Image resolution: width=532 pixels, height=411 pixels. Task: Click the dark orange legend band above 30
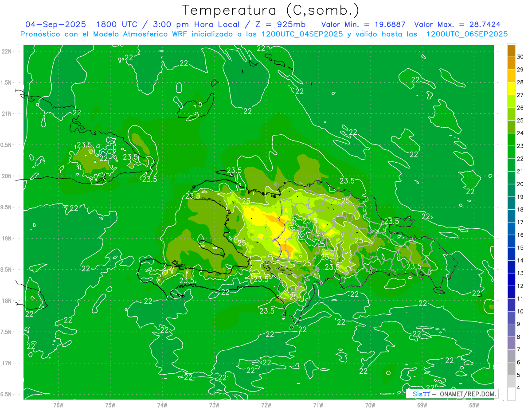511,51
